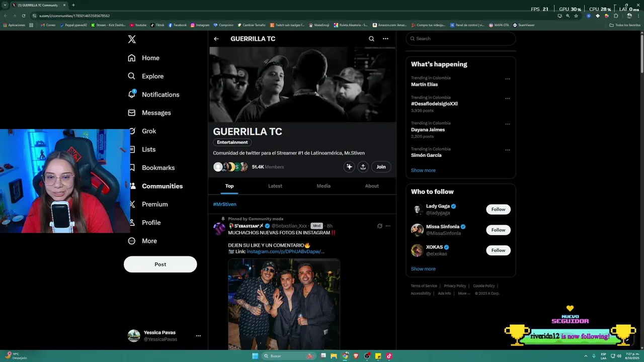The image size is (644, 362).
Task: Switch to the Media tab
Action: 324,186
